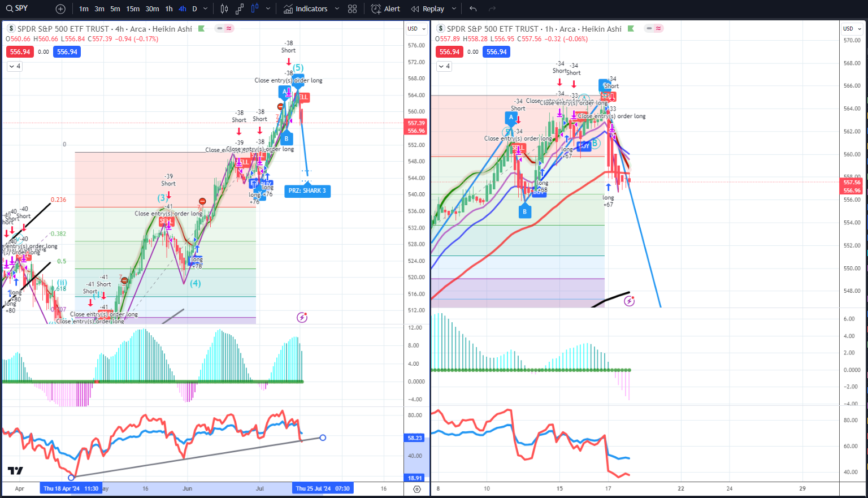
Task: Click the 557.56 price label on right axis
Action: (852, 183)
